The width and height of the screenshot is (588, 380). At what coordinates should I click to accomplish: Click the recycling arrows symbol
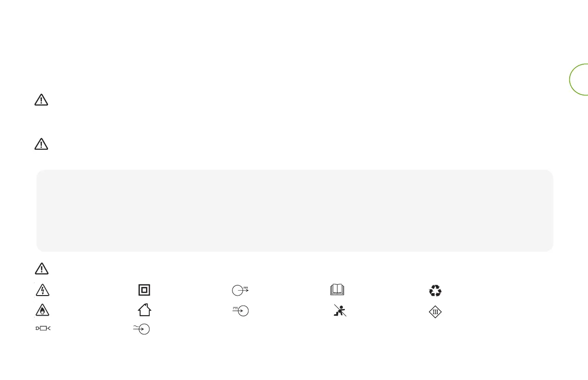pos(435,291)
